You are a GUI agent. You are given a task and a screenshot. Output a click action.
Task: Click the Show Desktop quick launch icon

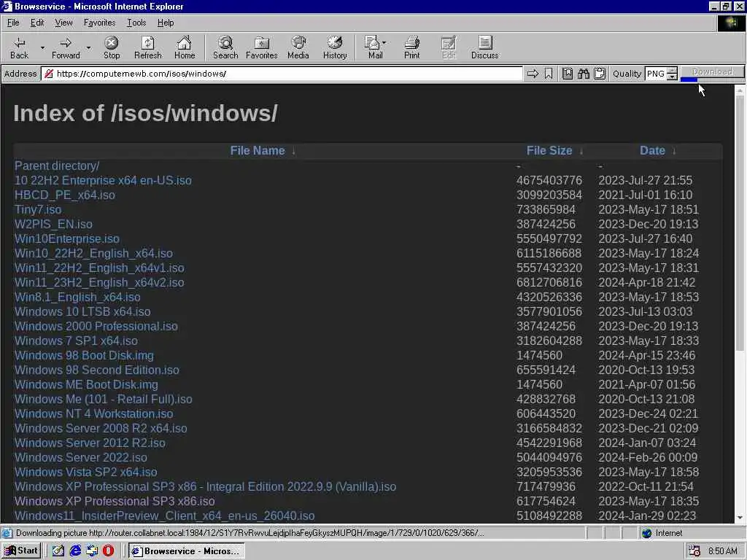click(58, 551)
